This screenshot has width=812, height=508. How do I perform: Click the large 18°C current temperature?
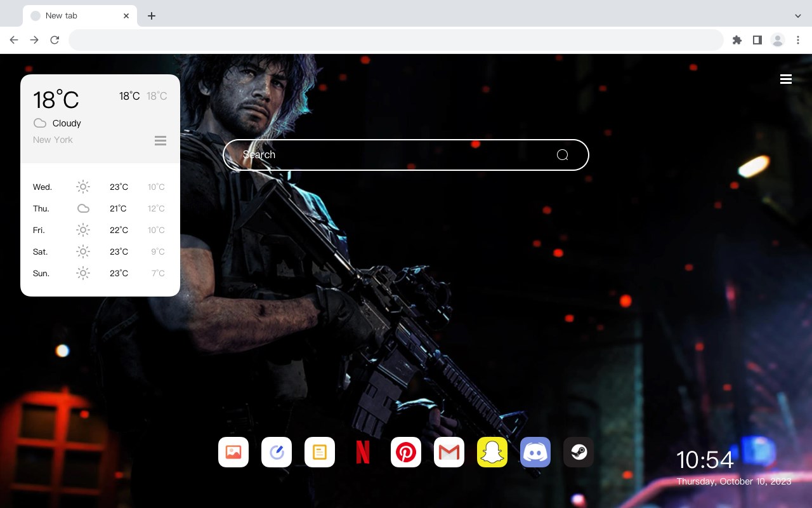(56, 100)
